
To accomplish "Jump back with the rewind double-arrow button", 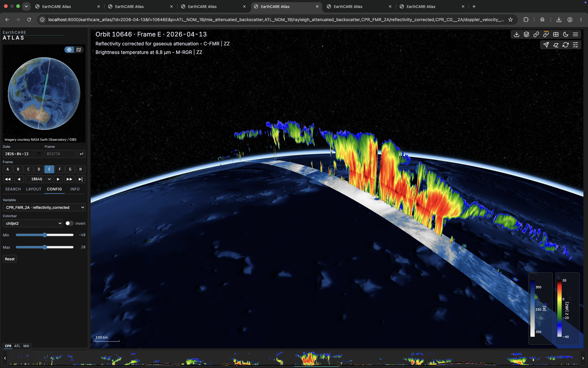I will click(8, 179).
